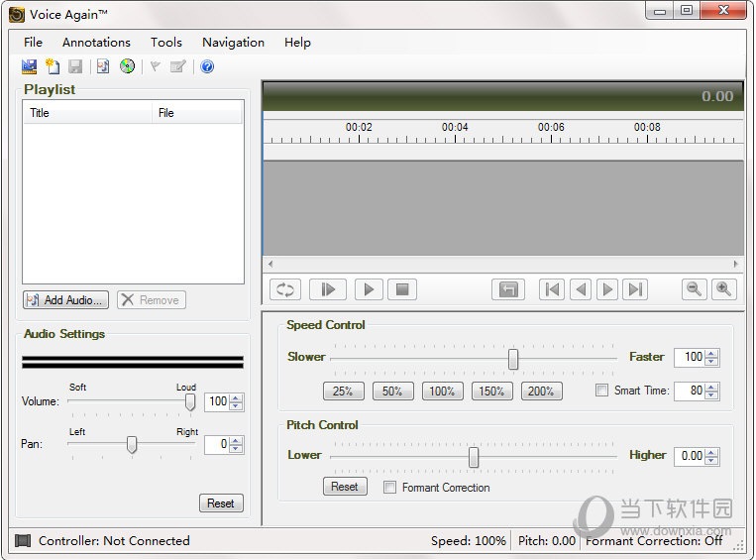This screenshot has height=560, width=756.
Task: Click the Title column header in Playlist
Action: click(x=87, y=113)
